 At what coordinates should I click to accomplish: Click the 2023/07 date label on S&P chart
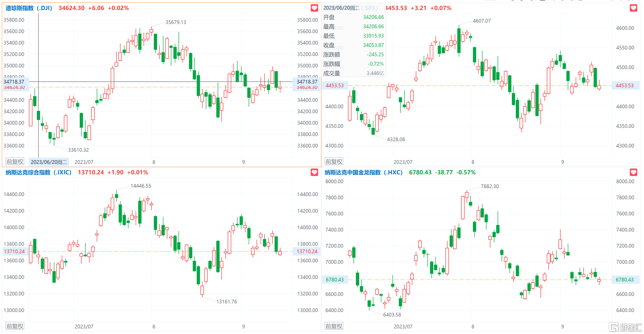pos(403,162)
